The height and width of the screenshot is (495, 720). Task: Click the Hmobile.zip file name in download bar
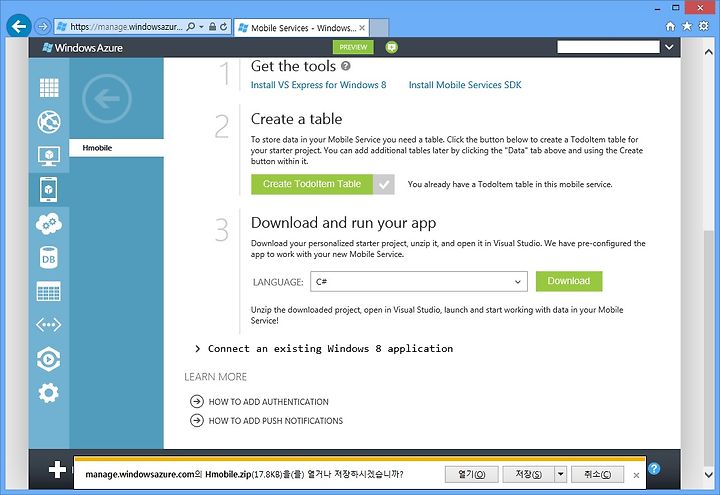[228, 474]
